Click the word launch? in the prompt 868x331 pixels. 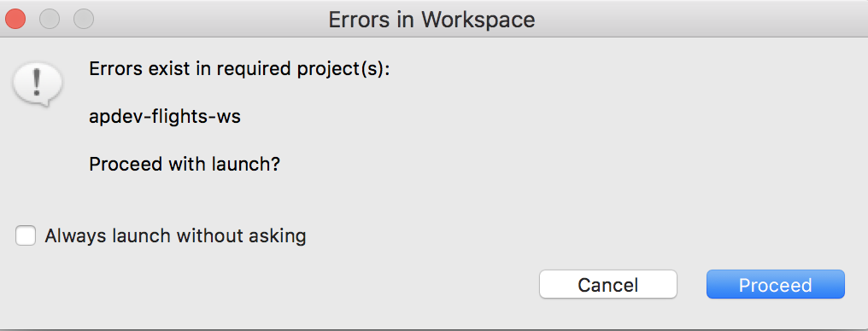pyautogui.click(x=247, y=164)
